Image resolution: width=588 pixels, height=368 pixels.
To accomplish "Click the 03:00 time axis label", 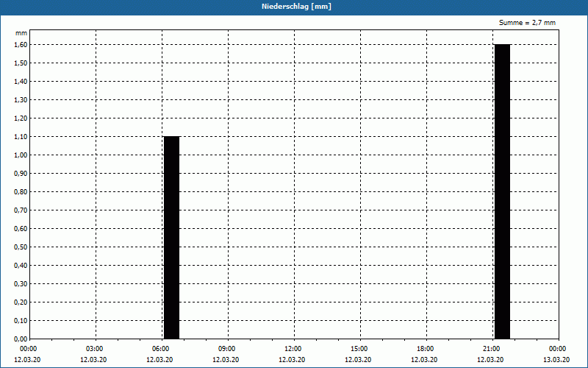I will (95, 349).
